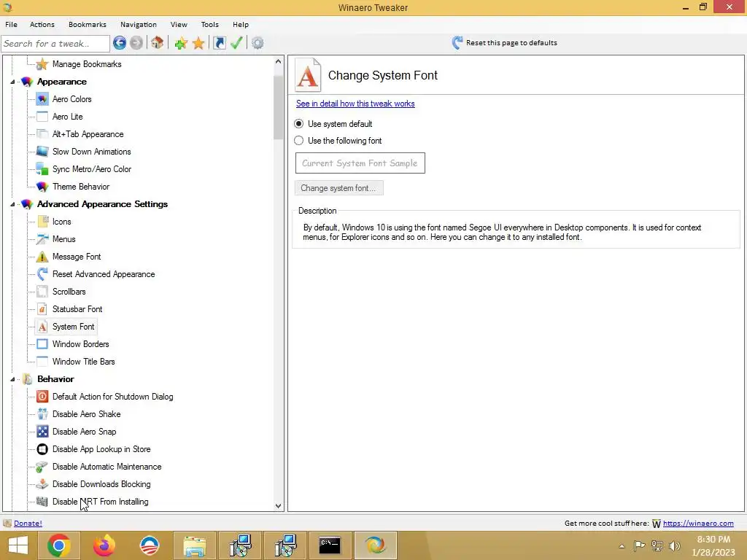The height and width of the screenshot is (560, 747).
Task: Open File Explorer from the taskbar
Action: click(x=194, y=545)
